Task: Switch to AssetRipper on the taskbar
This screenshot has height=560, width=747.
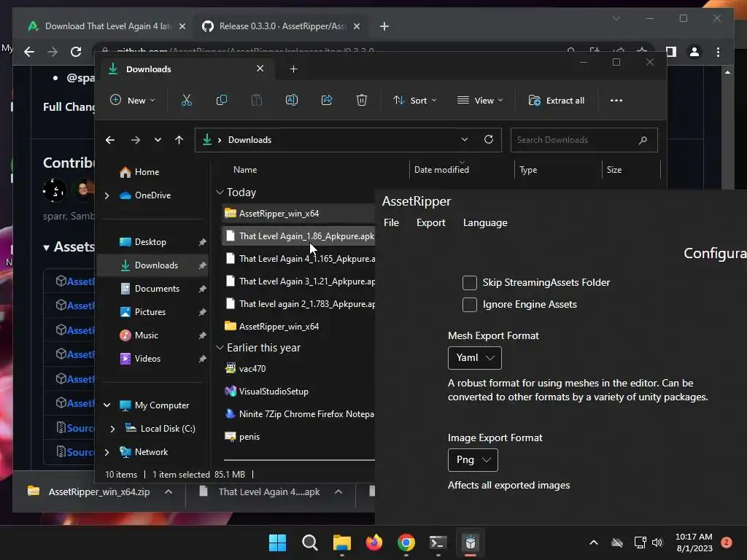Action: (471, 542)
